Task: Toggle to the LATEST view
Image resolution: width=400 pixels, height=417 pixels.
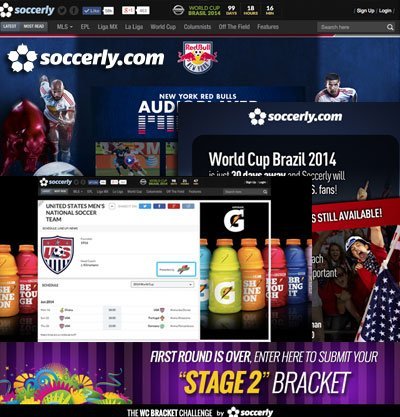Action: 10,26
